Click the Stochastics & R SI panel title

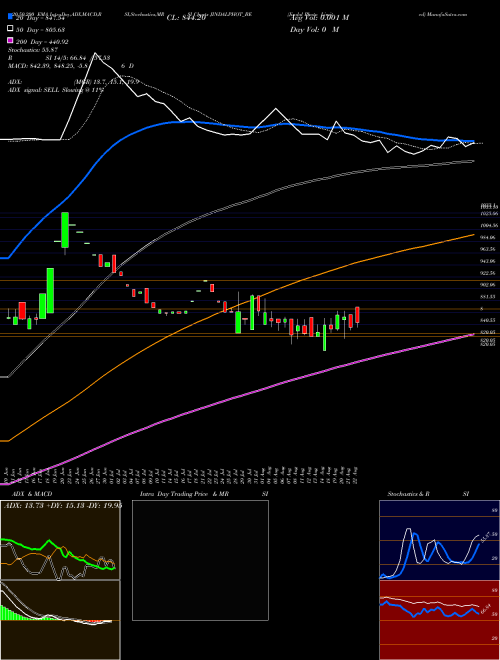click(428, 494)
